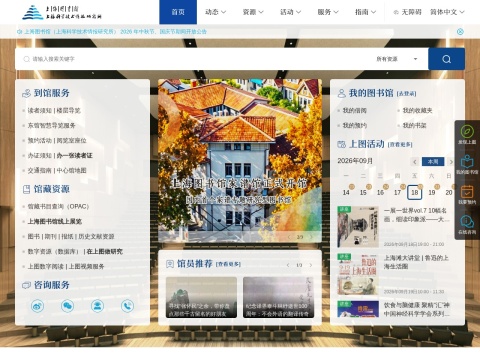Viewport: 480px width, 360px height.
Task: Click 家谱馆正式开馆 banner image
Action: point(240,160)
